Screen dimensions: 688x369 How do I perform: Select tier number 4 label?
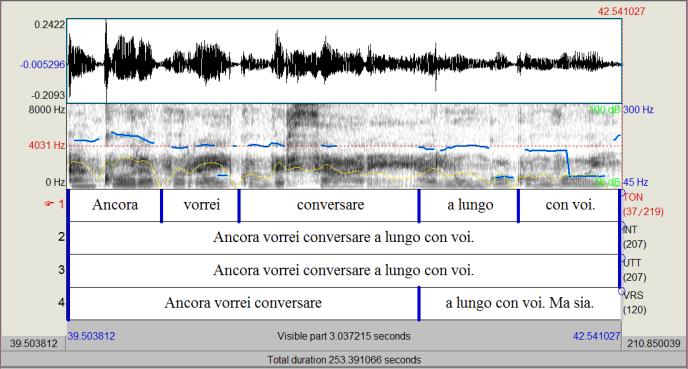61,302
